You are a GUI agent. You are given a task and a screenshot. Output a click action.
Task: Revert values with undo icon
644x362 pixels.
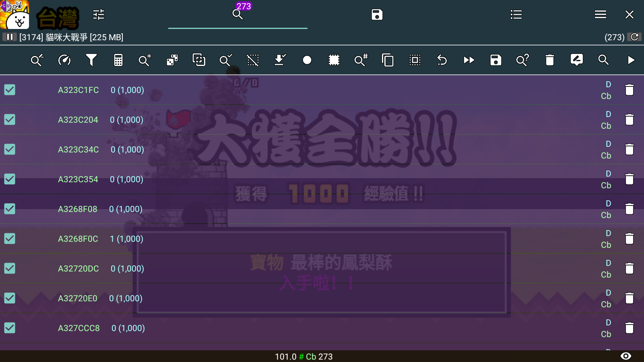coord(442,60)
